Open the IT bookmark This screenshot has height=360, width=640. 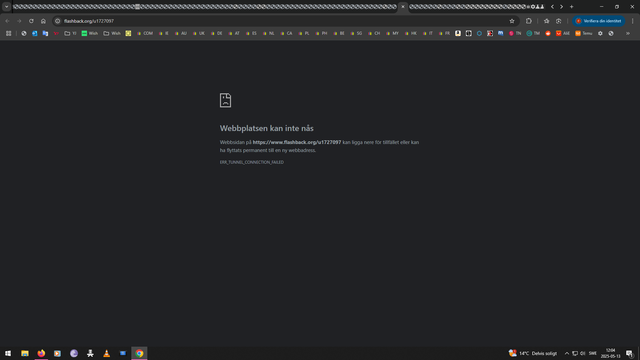click(428, 33)
